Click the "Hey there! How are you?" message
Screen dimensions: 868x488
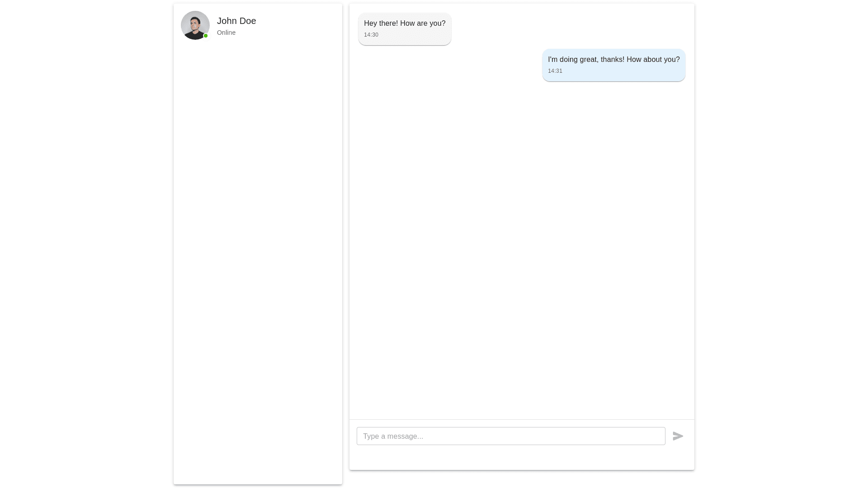click(x=404, y=23)
